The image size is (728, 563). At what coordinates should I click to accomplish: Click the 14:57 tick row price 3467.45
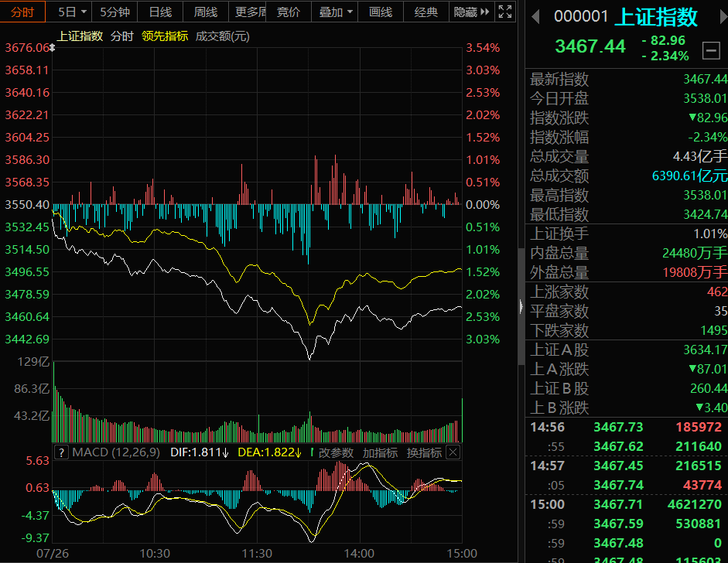coord(618,466)
